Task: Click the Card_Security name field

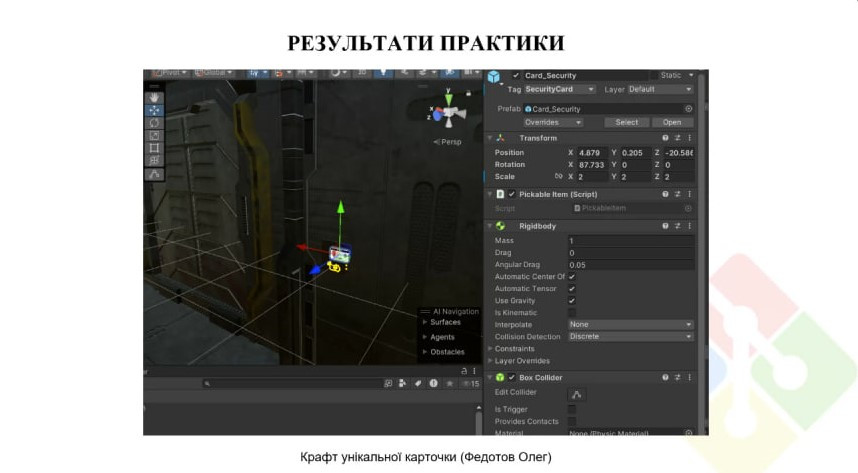Action: coord(585,76)
